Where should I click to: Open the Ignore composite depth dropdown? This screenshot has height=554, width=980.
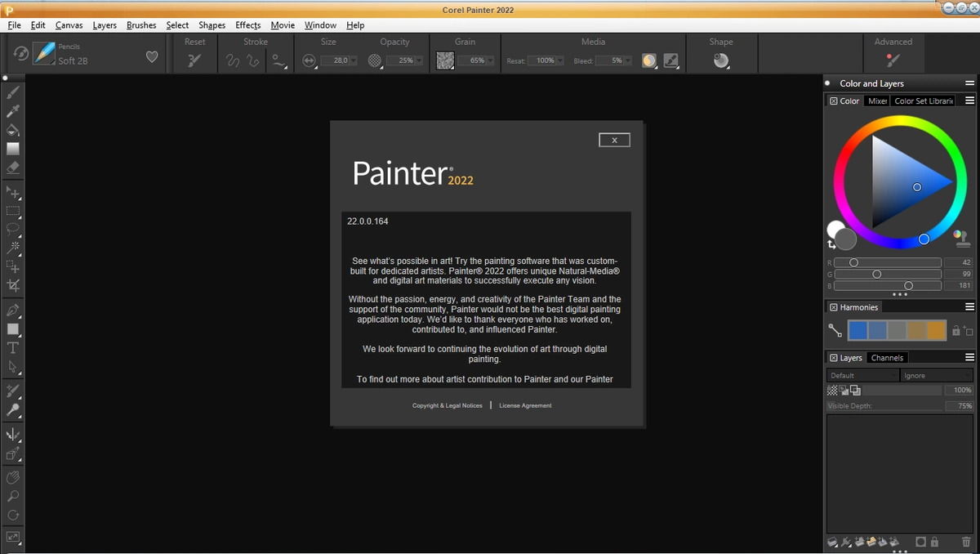936,376
